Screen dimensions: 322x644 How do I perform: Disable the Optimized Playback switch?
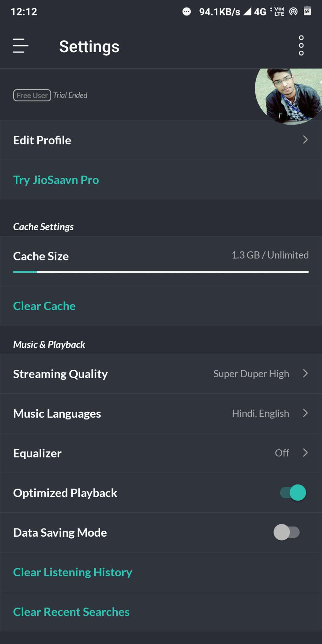(x=293, y=493)
